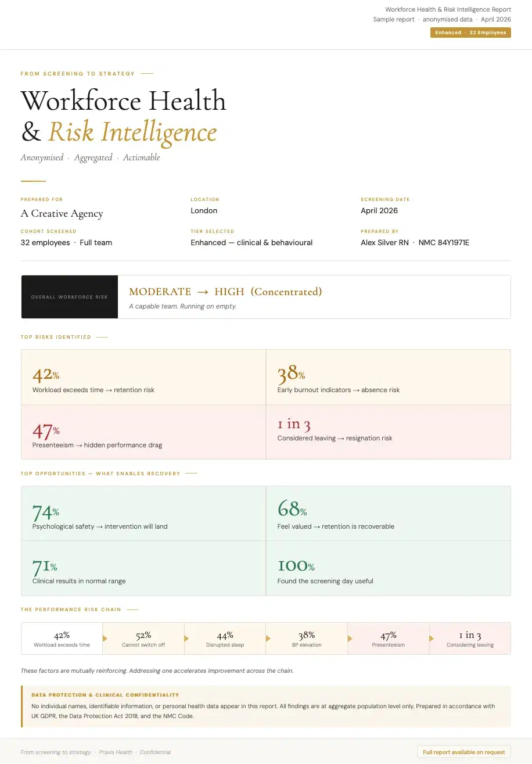
Task: Select the 52% Cannot switch off chain step
Action: [x=143, y=639]
